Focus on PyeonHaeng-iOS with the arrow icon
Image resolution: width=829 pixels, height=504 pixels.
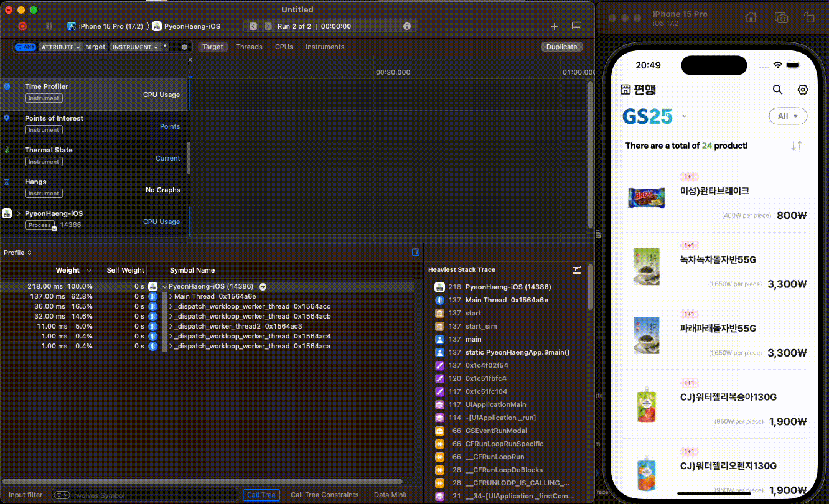pos(263,287)
